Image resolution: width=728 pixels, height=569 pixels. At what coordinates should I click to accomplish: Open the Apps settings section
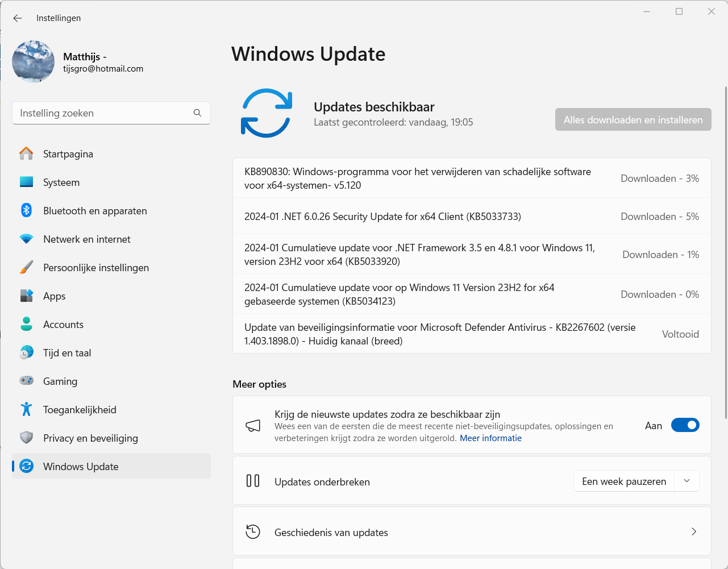click(x=55, y=296)
